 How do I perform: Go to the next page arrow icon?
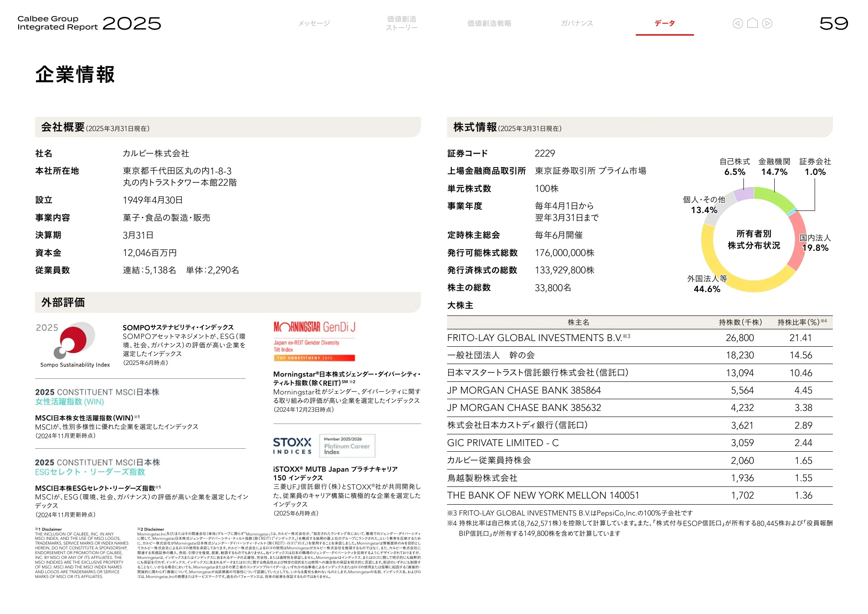tap(767, 23)
